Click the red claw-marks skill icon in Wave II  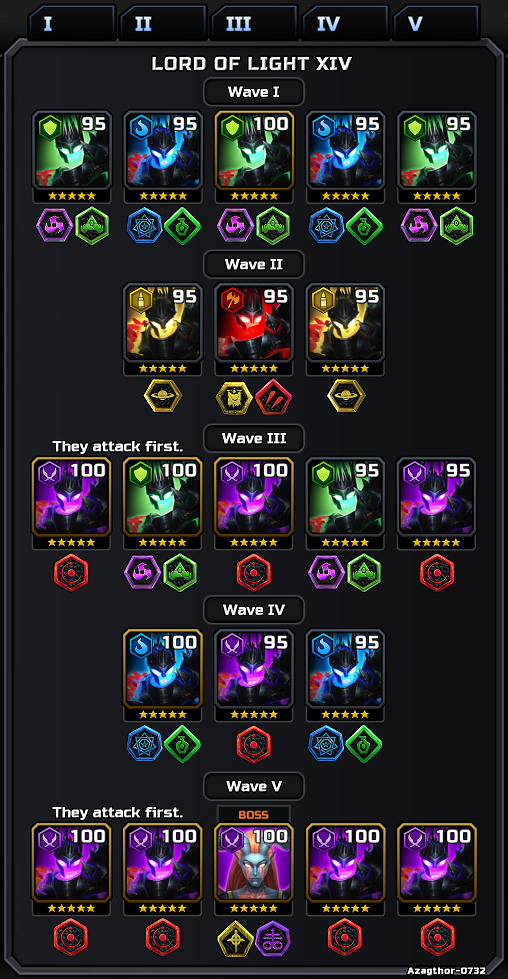pyautogui.click(x=273, y=396)
